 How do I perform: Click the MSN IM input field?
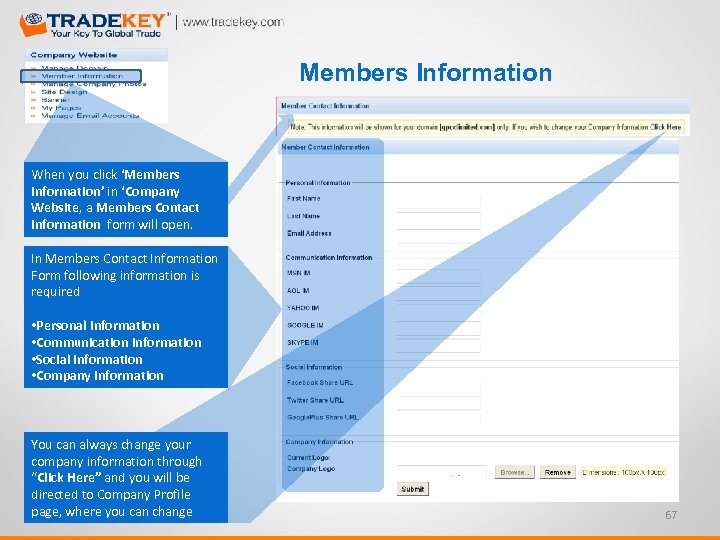438,276
